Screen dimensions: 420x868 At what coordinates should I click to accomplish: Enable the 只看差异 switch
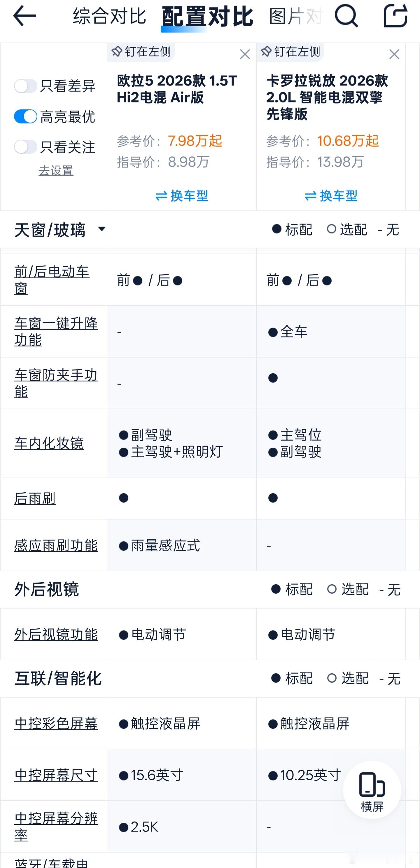(x=26, y=86)
